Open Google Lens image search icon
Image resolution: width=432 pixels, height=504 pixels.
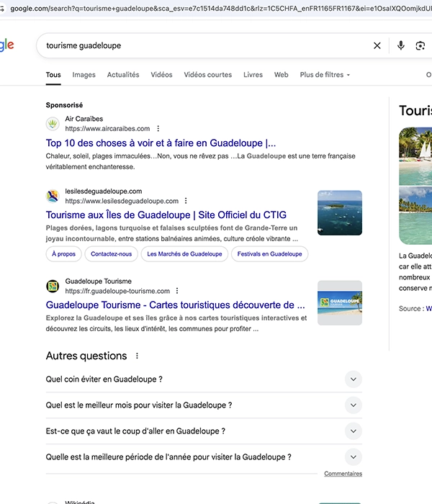420,45
